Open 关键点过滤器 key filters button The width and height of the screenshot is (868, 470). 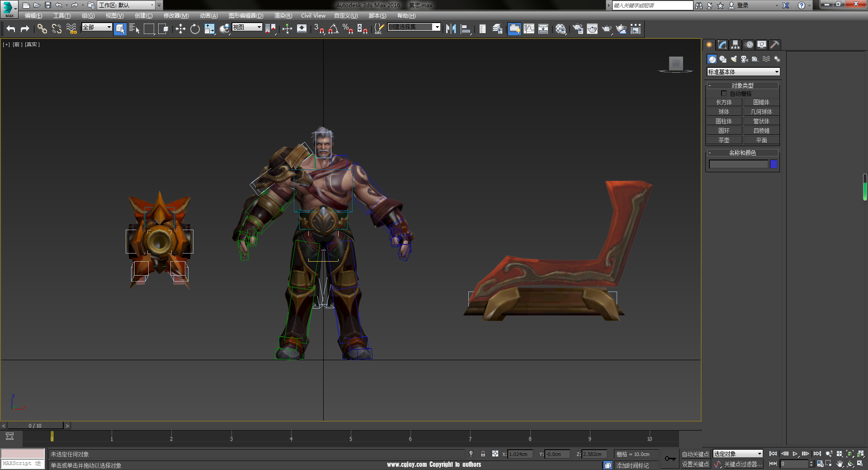pyautogui.click(x=743, y=464)
